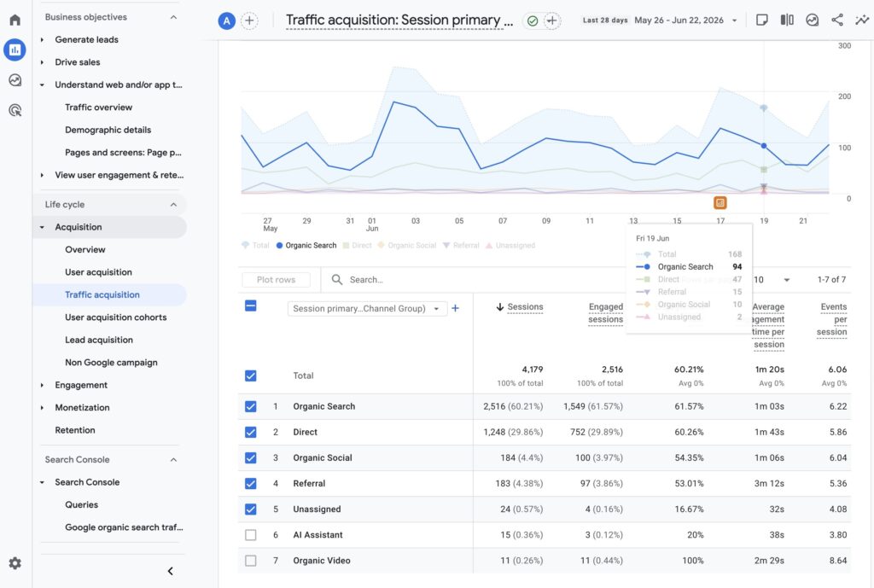
Task: Open the Traffic overview report
Action: pos(98,107)
